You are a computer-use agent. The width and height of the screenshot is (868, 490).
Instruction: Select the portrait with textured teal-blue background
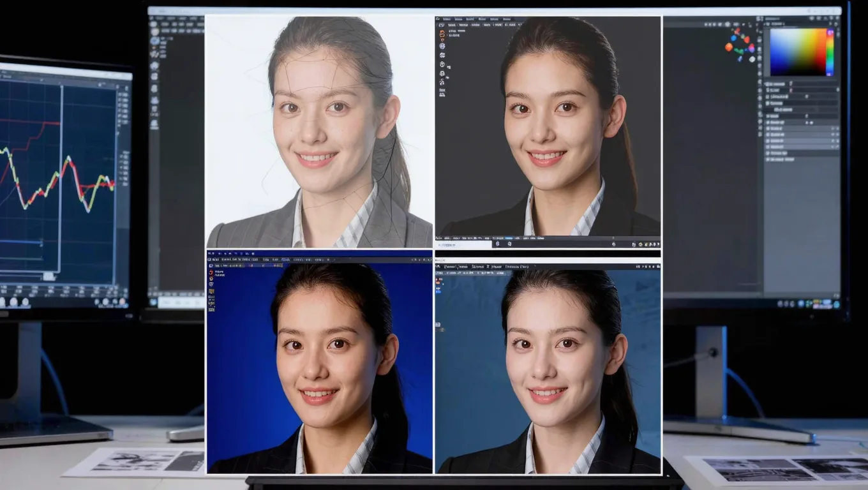point(548,366)
